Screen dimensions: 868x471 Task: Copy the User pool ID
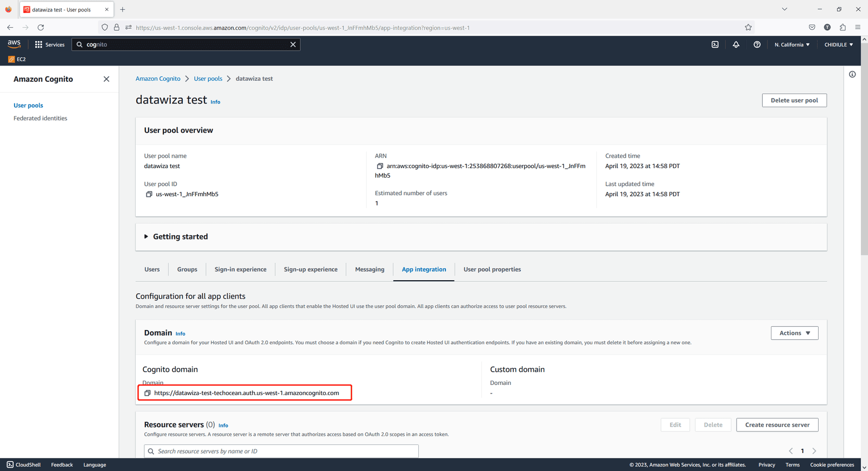point(149,194)
